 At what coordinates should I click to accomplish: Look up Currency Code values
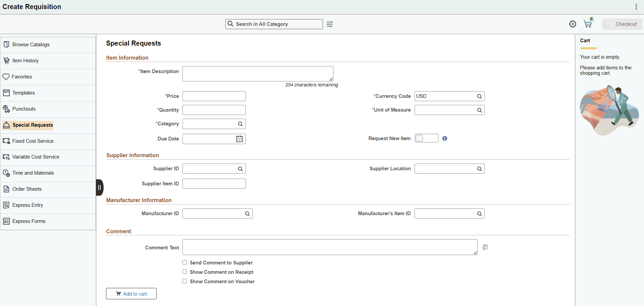tap(480, 97)
